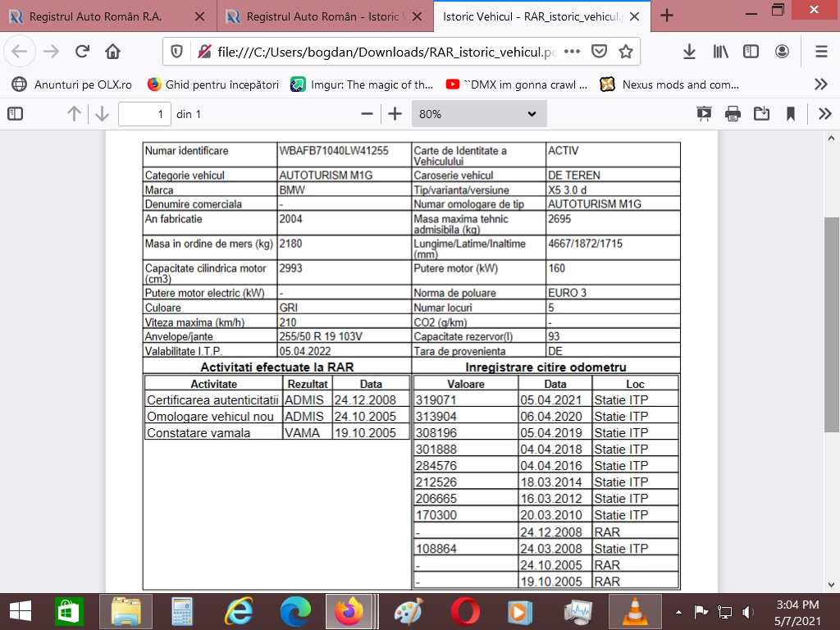Viewport: 840px width, 630px height.
Task: Zoom in the PDF document
Action: [395, 114]
